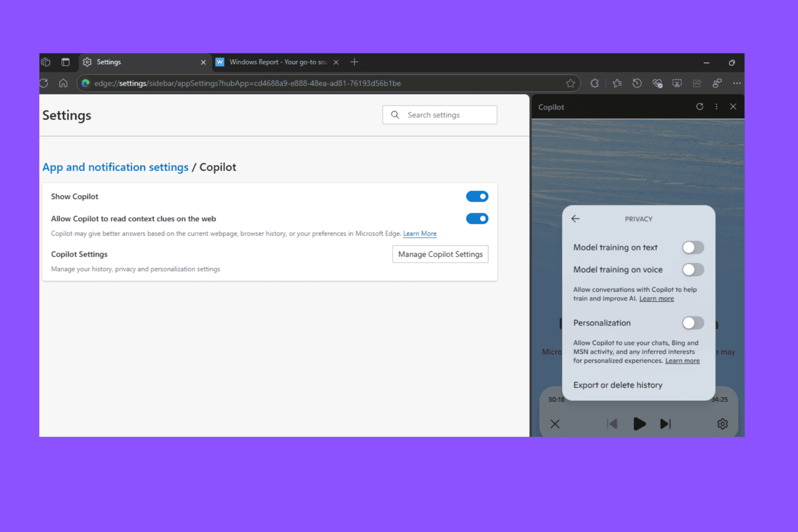Close the Settings tab
The image size is (798, 532).
click(x=203, y=62)
